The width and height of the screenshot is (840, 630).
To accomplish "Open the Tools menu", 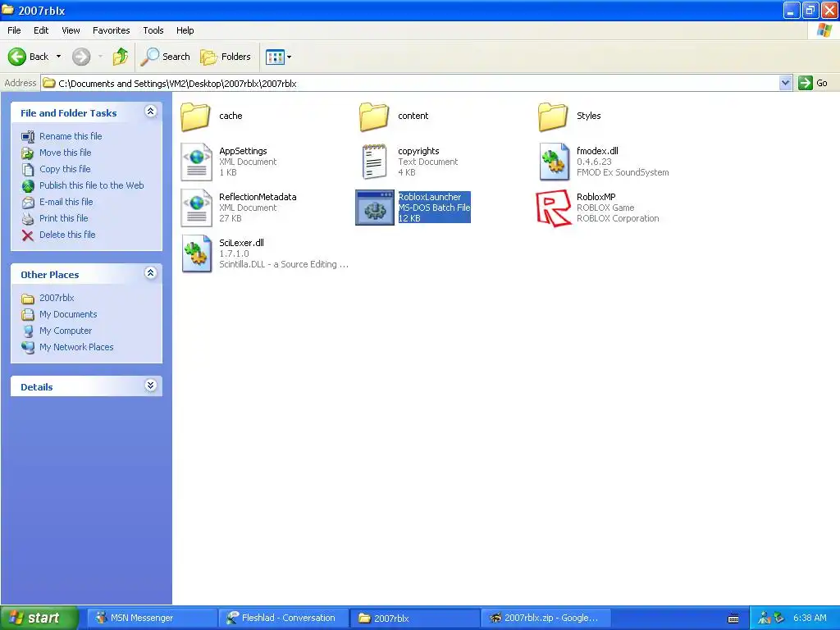I will [153, 30].
